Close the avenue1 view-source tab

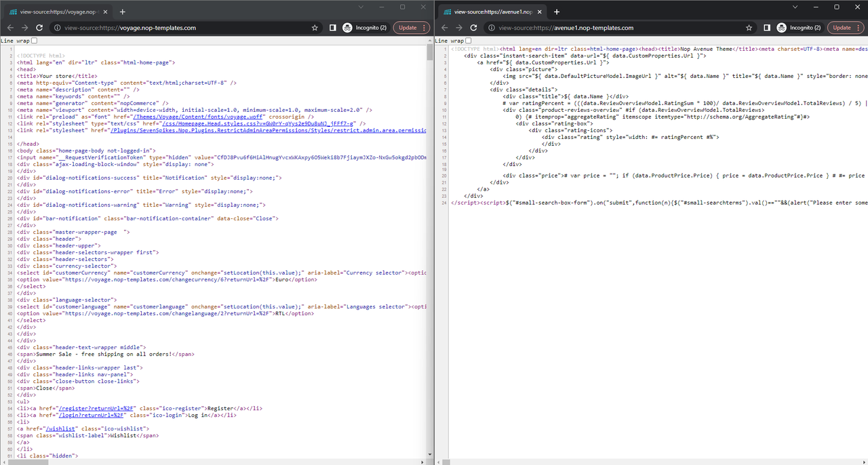[x=540, y=12]
